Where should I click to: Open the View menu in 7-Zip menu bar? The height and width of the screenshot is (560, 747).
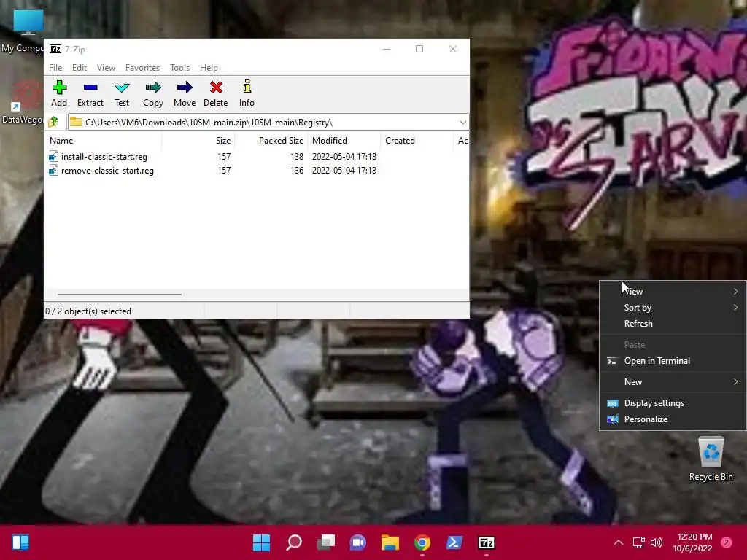(x=106, y=68)
